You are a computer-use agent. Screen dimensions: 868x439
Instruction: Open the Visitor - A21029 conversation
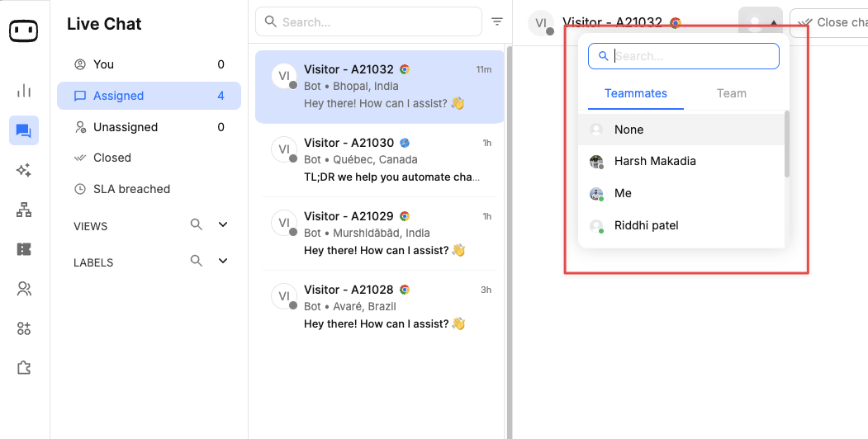pos(380,234)
